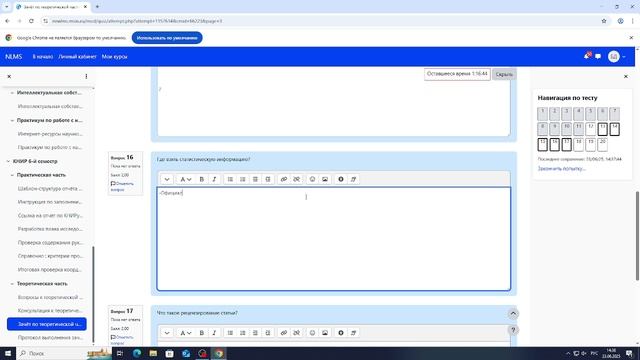Viewport: 640px width, 360px height.
Task: Toggle bold in question 17 editor
Action: click(202, 333)
